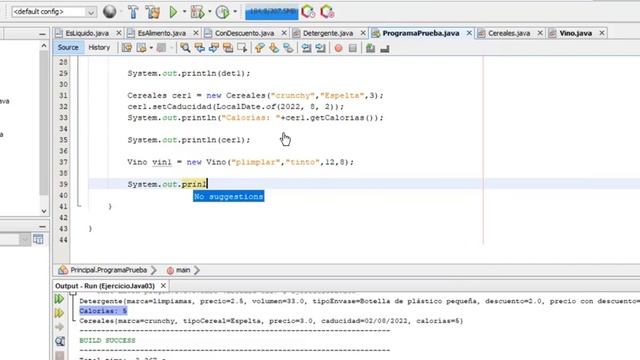
Task: Minimize lower left panel dash
Action: tap(42, 227)
